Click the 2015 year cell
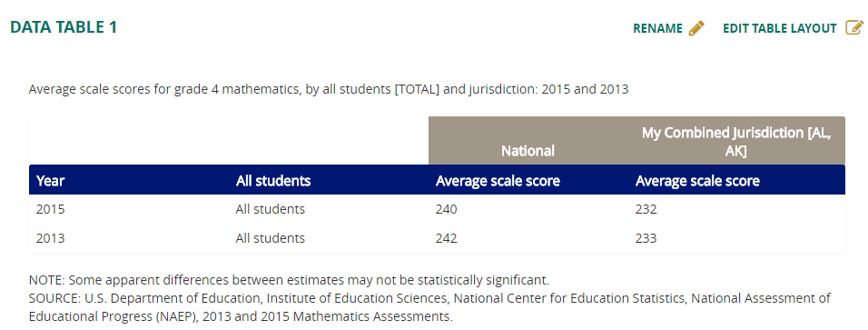This screenshot has height=330, width=868. (50, 209)
